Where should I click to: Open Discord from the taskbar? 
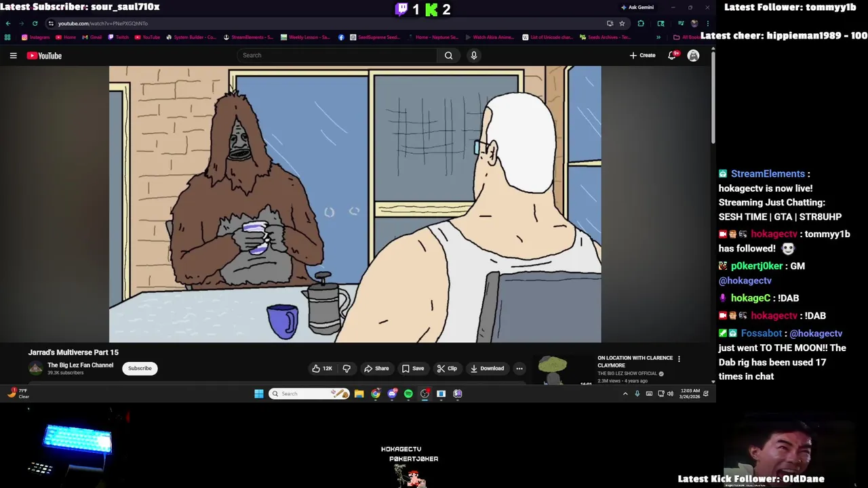click(392, 394)
